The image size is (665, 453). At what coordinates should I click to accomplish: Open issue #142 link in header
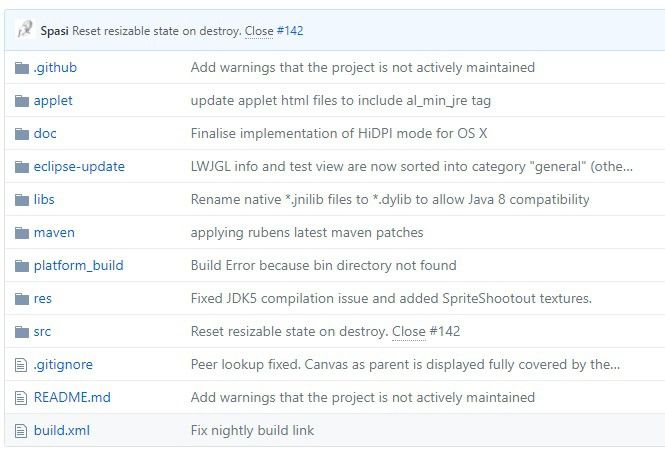(290, 31)
